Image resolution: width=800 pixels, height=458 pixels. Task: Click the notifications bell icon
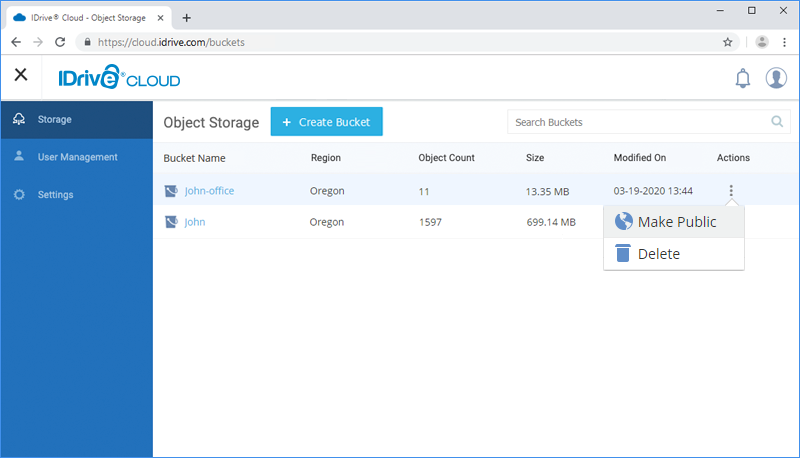point(742,78)
